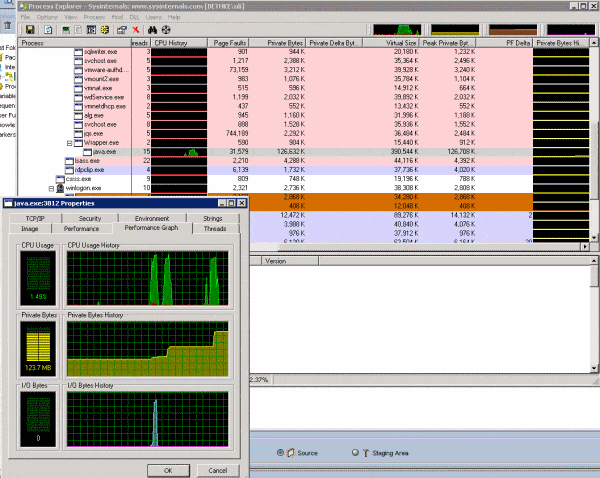Click the process icon of lsass.exe
The image size is (600, 478).
pos(69,161)
